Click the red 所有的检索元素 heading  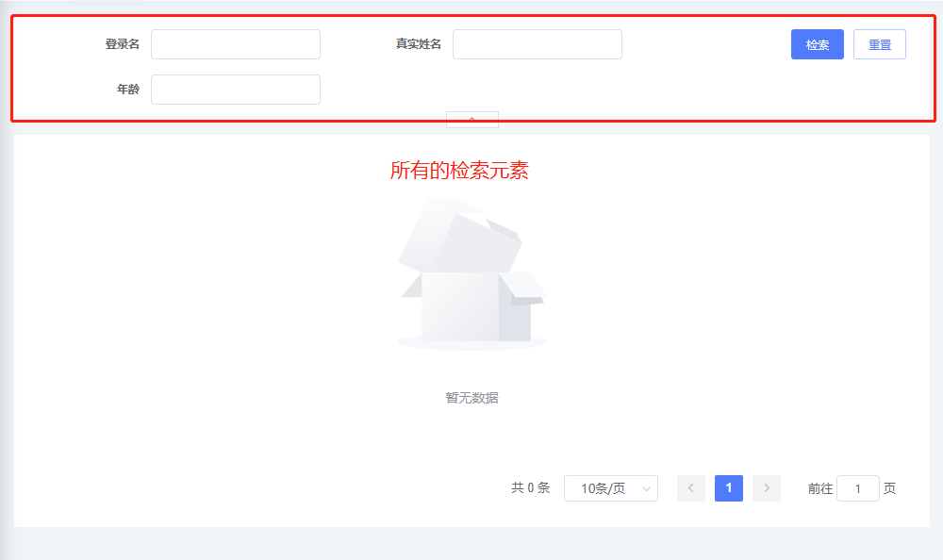click(x=461, y=171)
